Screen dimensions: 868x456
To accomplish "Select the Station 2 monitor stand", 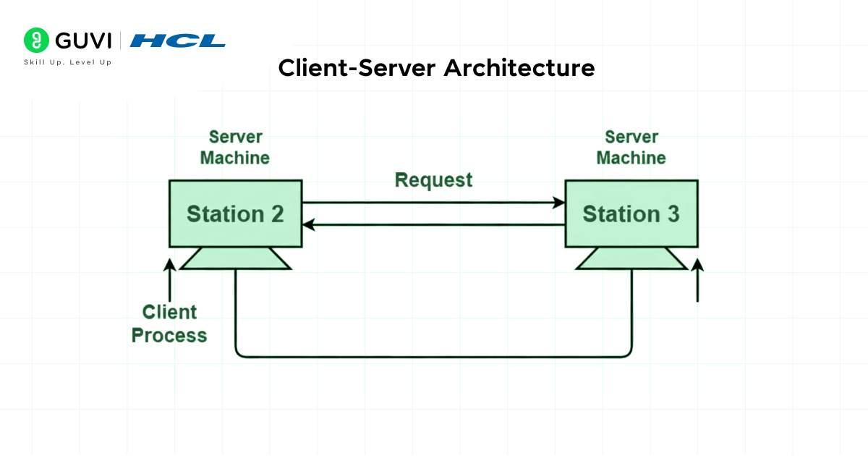I will point(235,257).
